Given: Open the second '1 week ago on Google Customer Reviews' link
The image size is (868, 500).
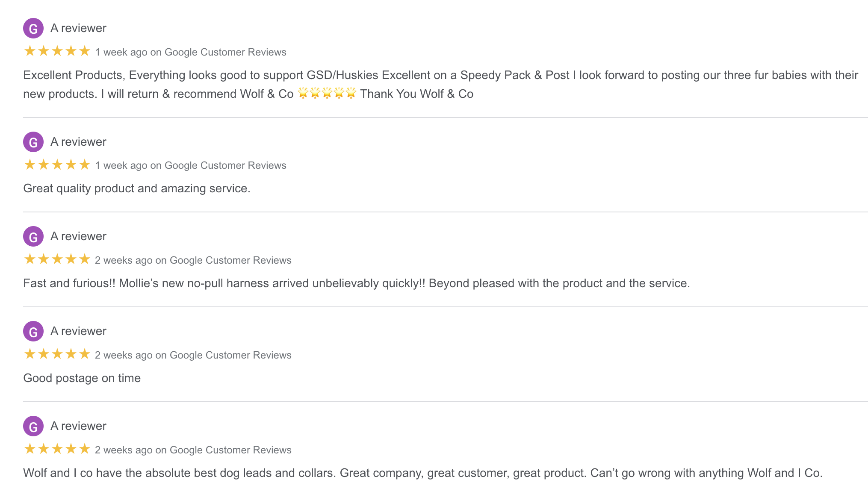Looking at the screenshot, I should pos(191,165).
